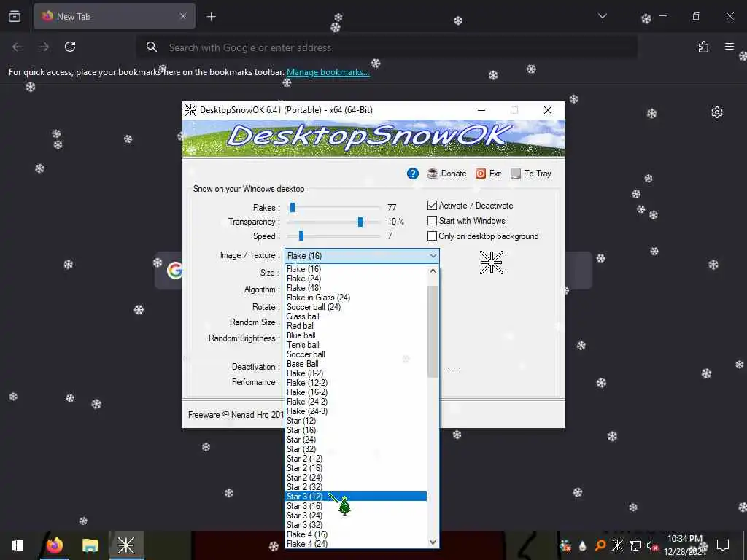Select Flake (12-2) option

coord(356,383)
